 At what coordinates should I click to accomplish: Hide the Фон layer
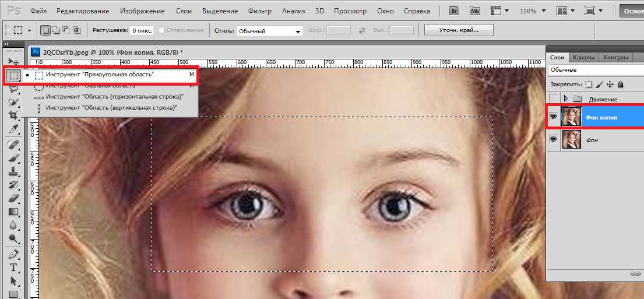click(x=553, y=140)
